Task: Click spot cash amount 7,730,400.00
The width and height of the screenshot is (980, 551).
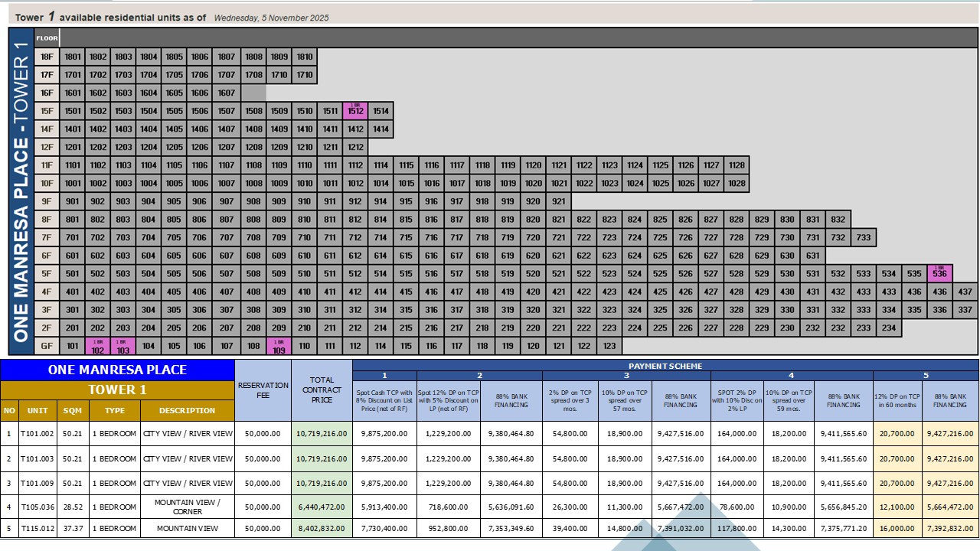Action: pos(384,528)
